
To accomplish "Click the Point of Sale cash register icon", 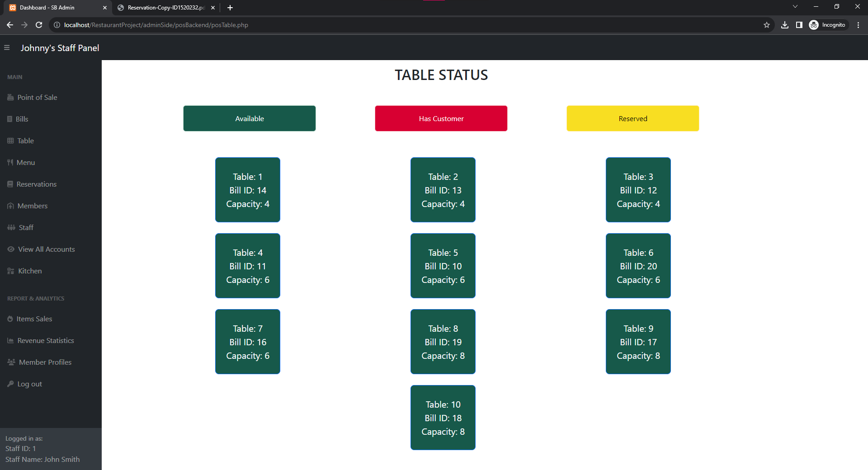I will 10,97.
